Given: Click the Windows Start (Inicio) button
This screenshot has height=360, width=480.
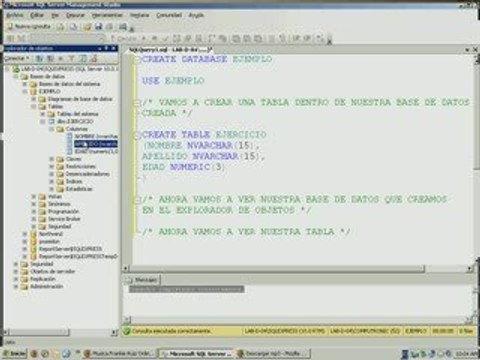Looking at the screenshot, I should click(x=14, y=353).
